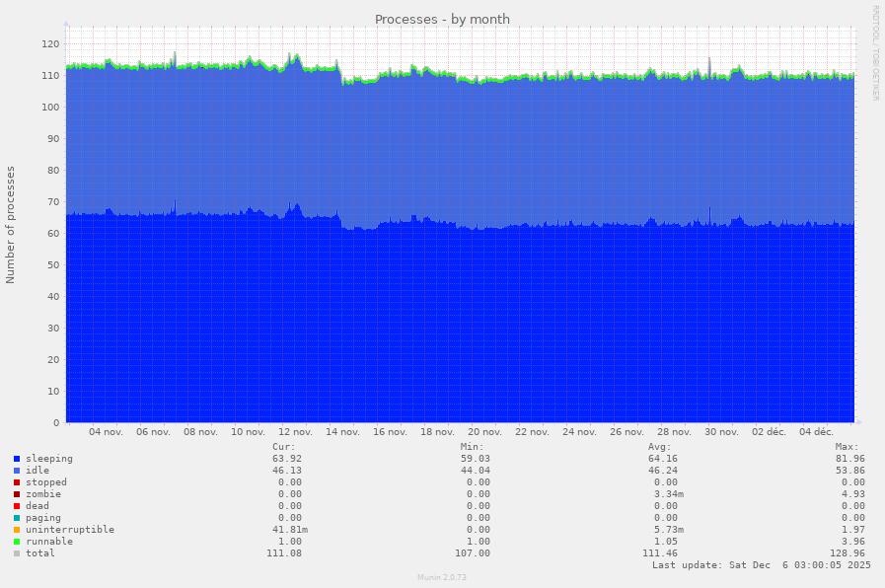Click the "Processes - by month" graph title
The image size is (885, 588).
click(x=442, y=20)
